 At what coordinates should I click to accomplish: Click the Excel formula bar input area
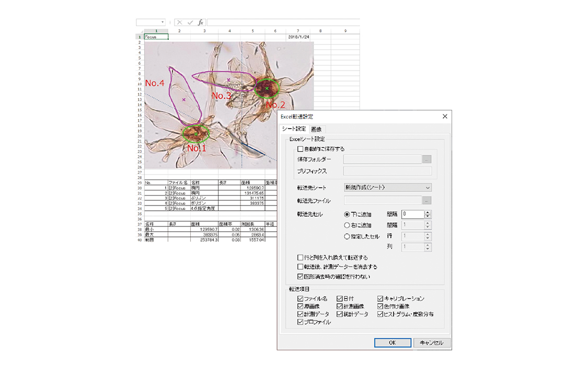283,22
